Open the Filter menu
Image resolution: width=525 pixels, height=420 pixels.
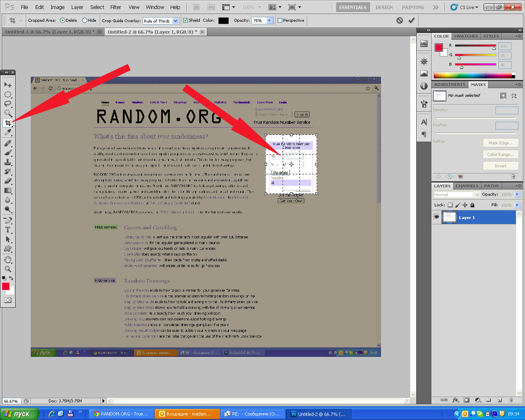116,7
